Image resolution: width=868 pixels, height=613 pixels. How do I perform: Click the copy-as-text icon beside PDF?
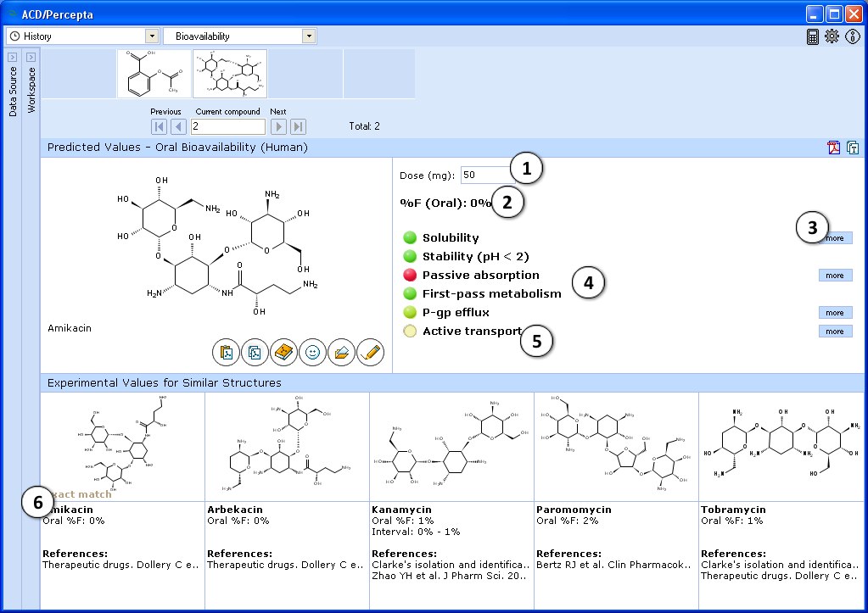pyautogui.click(x=853, y=148)
